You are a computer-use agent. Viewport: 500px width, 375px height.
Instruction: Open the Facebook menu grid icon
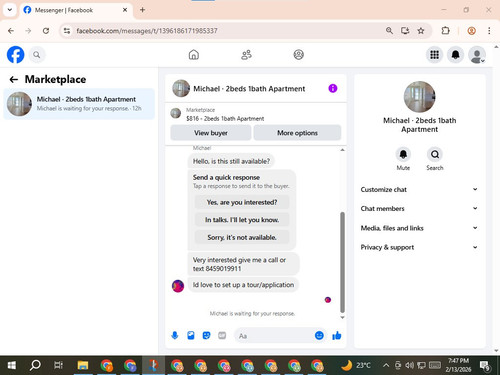434,55
